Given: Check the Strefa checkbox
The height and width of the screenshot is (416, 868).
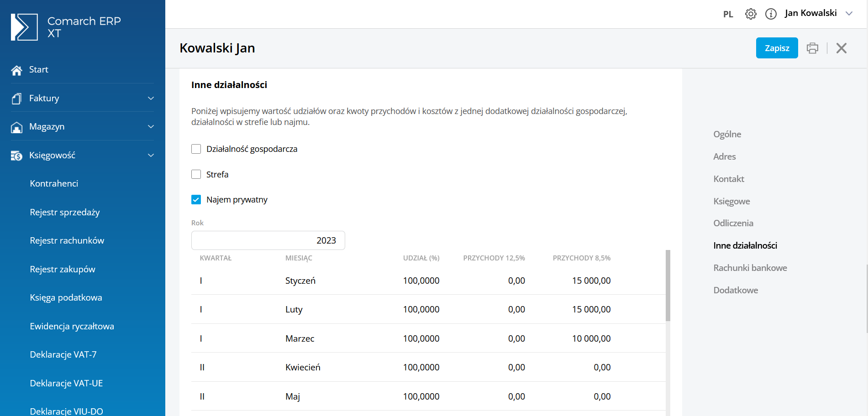Looking at the screenshot, I should click(196, 175).
